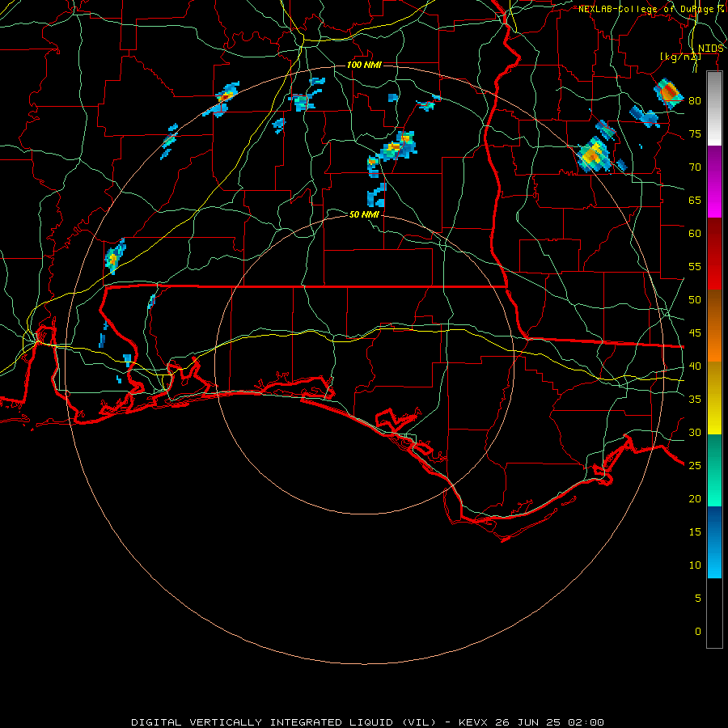Click the scale value 50

click(x=695, y=299)
